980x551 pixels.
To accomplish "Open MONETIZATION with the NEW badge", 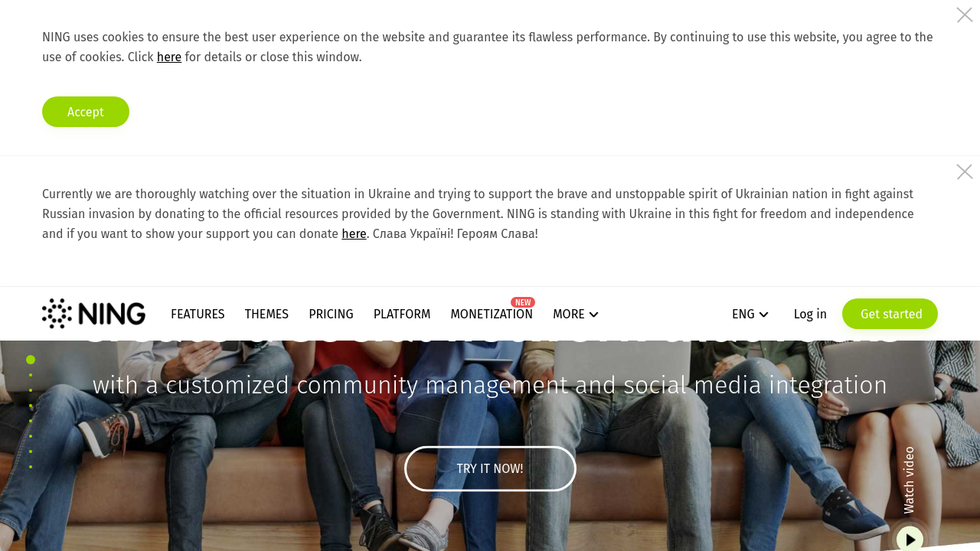I will [x=492, y=315].
